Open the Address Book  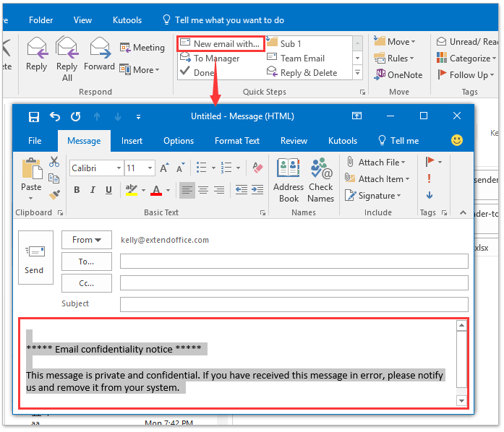(289, 181)
